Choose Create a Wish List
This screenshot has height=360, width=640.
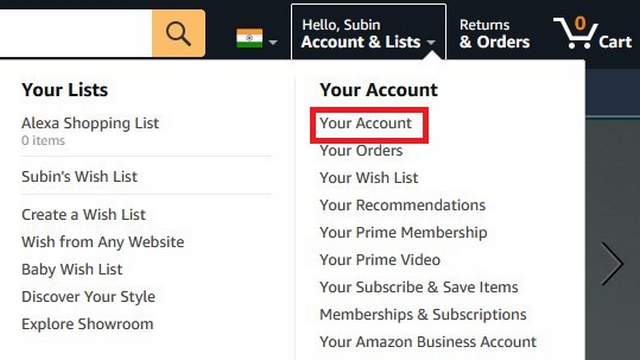point(83,215)
